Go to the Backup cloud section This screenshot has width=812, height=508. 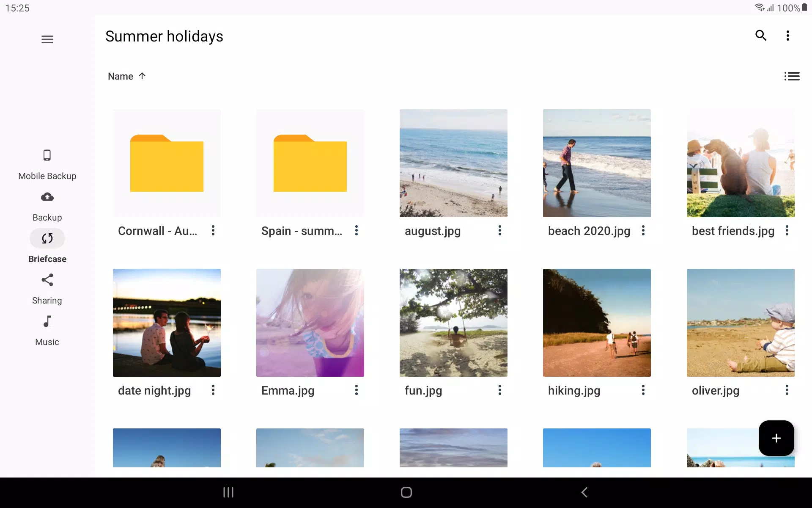[x=47, y=207]
